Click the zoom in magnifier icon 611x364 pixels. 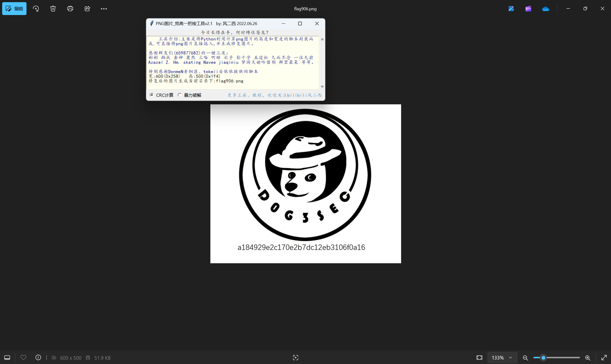(588, 358)
